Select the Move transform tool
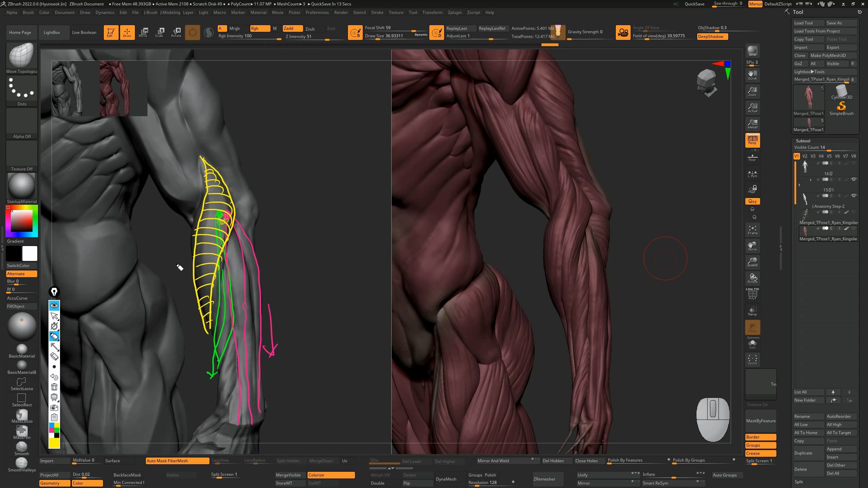 (143, 32)
